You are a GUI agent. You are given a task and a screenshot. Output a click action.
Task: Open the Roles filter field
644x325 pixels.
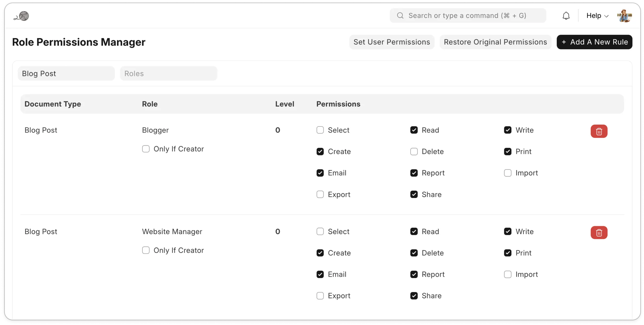pyautogui.click(x=168, y=73)
